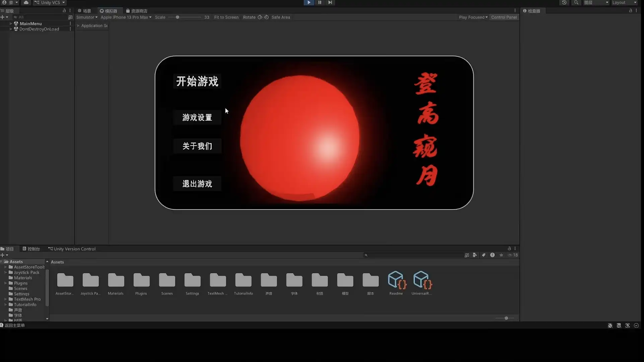Screen dimensions: 644x362
Task: Switch to the Console (控制台) tab
Action: pyautogui.click(x=31, y=249)
